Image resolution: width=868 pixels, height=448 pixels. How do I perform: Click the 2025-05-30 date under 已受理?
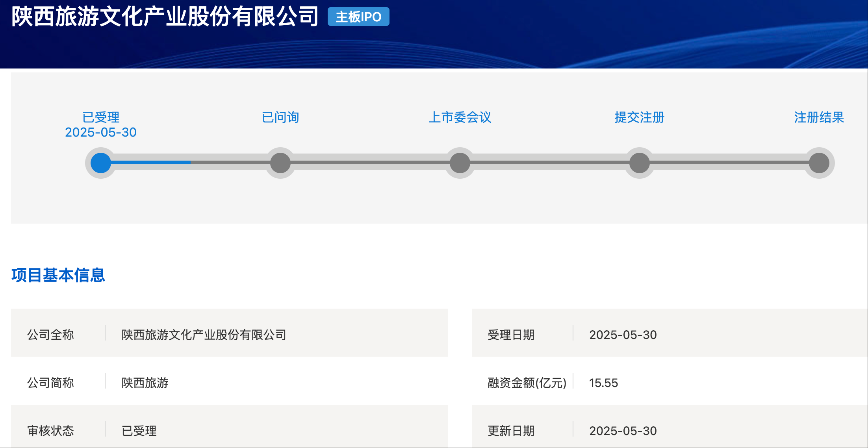click(101, 132)
